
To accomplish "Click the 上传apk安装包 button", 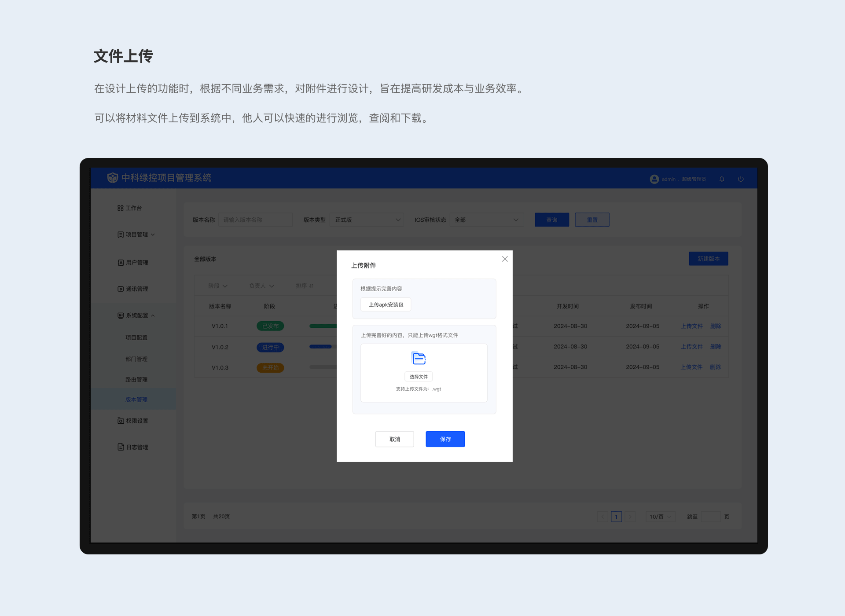I will tap(386, 304).
